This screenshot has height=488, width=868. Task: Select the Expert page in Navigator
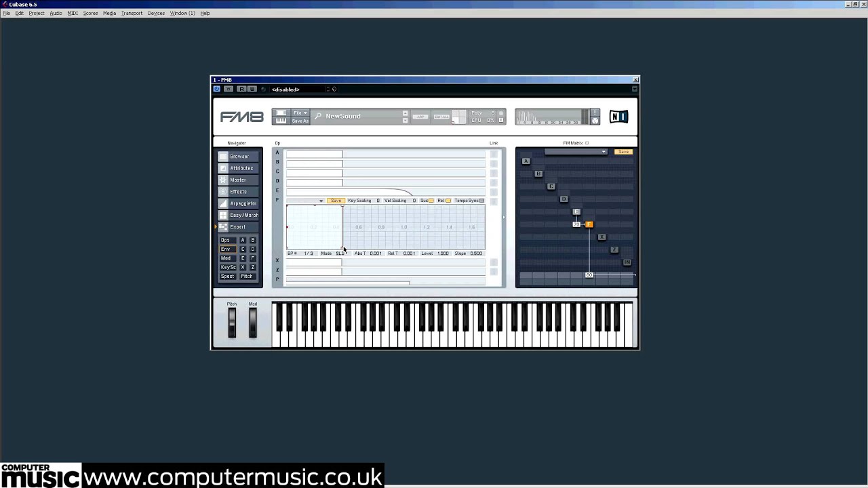point(239,227)
